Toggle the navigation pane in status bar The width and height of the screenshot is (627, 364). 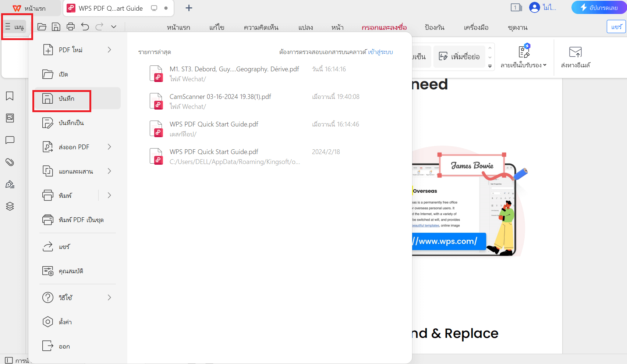(9, 360)
